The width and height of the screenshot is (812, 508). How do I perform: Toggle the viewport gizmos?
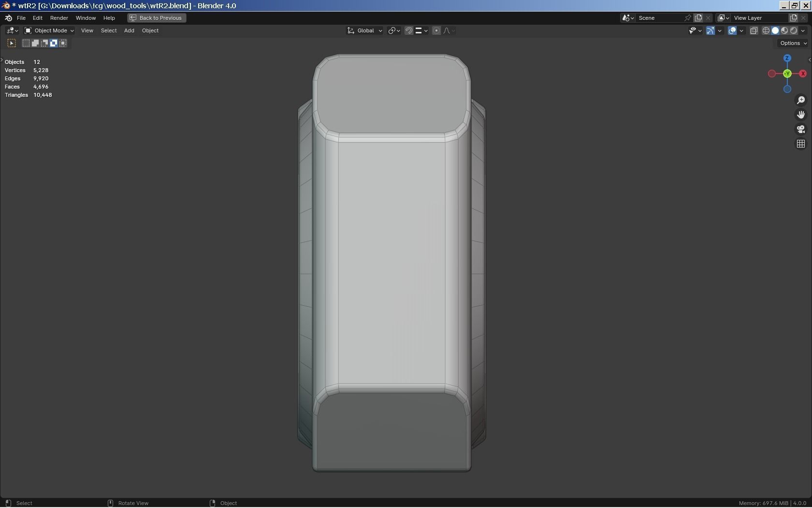point(710,30)
